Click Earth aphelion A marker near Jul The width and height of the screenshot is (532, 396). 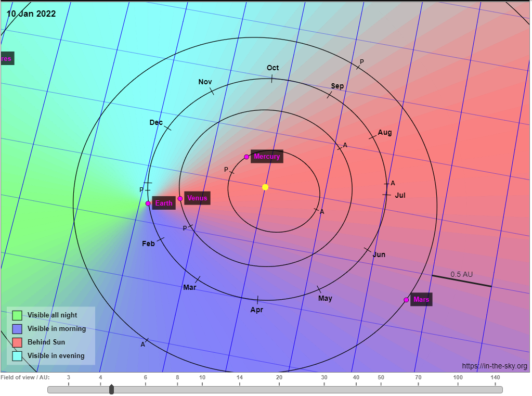coord(393,183)
